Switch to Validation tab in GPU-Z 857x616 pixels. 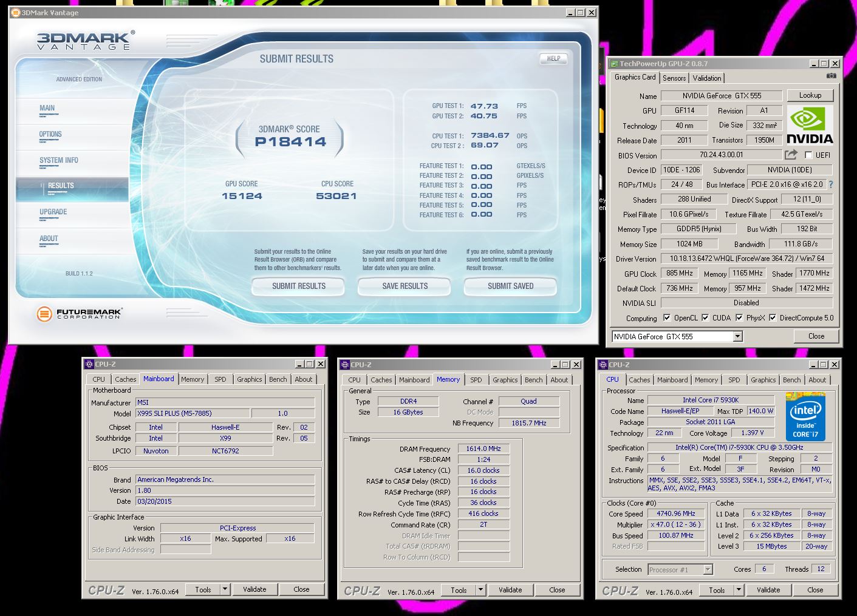707,78
